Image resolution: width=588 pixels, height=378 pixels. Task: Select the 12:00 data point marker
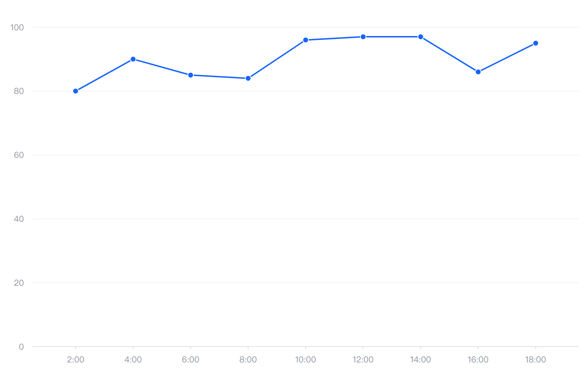(363, 37)
